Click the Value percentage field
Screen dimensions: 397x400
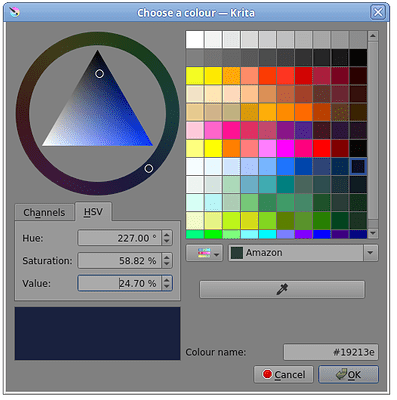[120, 283]
